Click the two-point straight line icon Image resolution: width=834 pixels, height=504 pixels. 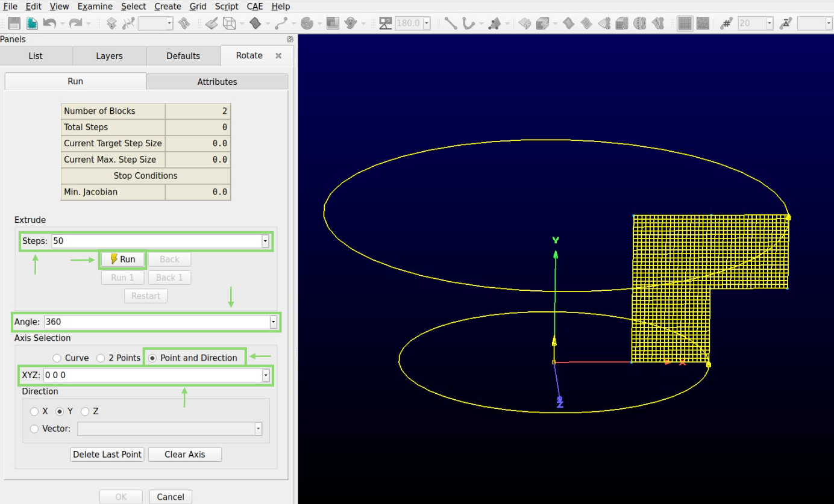tap(451, 23)
